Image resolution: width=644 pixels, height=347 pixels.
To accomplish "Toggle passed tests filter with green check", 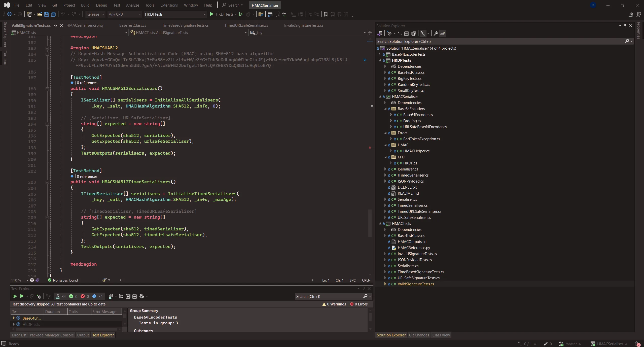I will coord(74,296).
